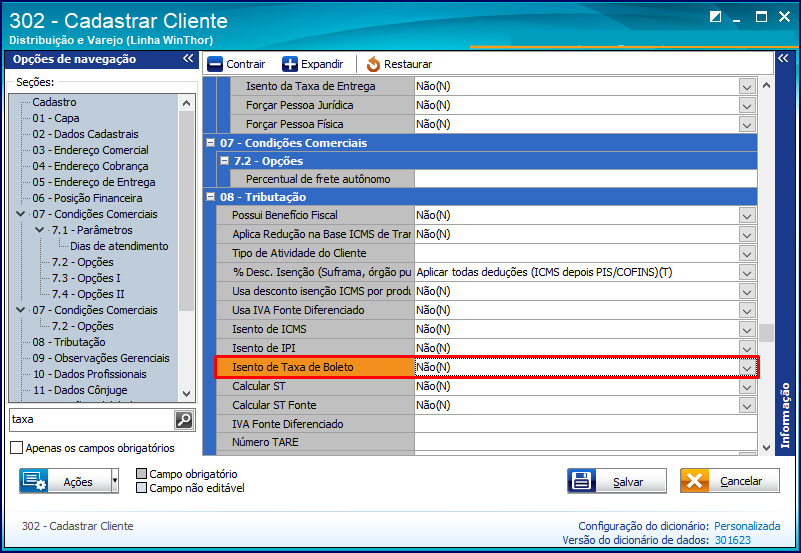The width and height of the screenshot is (801, 553).
Task: Select 7.3 - Opções I tree item
Action: 86,278
